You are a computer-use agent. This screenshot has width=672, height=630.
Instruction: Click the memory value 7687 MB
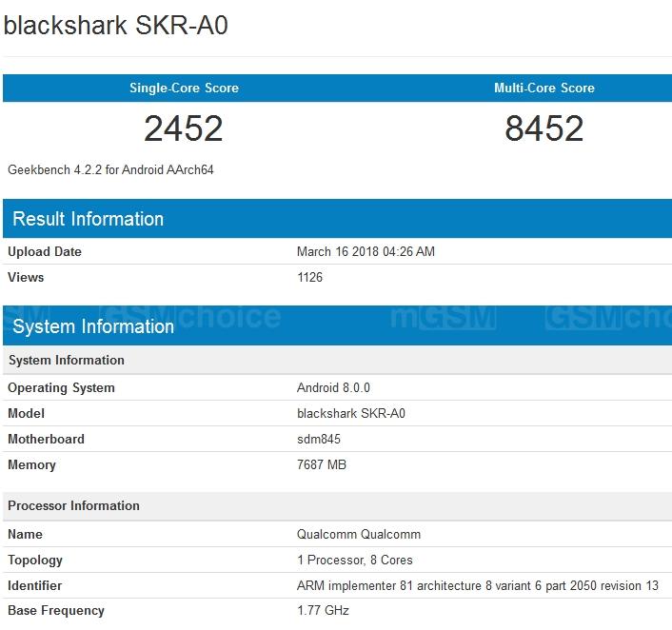click(x=322, y=465)
